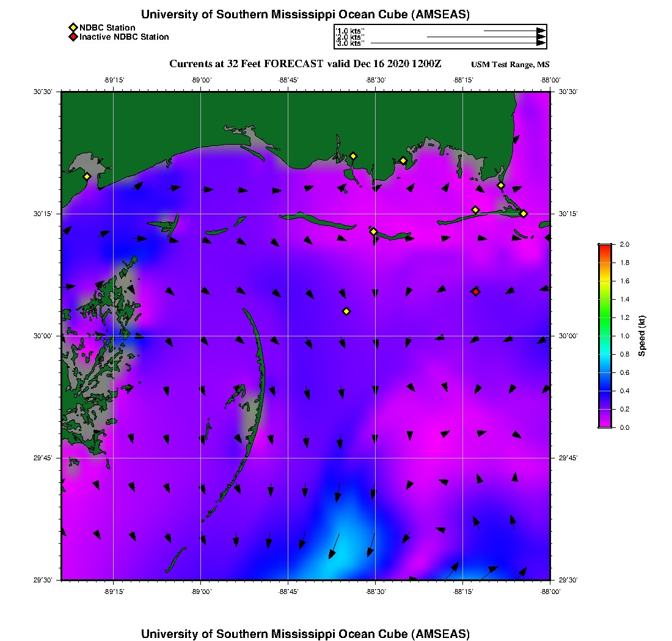This screenshot has width=672, height=641.
Task: Select the 2.0 kts scale label
Action: click(351, 37)
